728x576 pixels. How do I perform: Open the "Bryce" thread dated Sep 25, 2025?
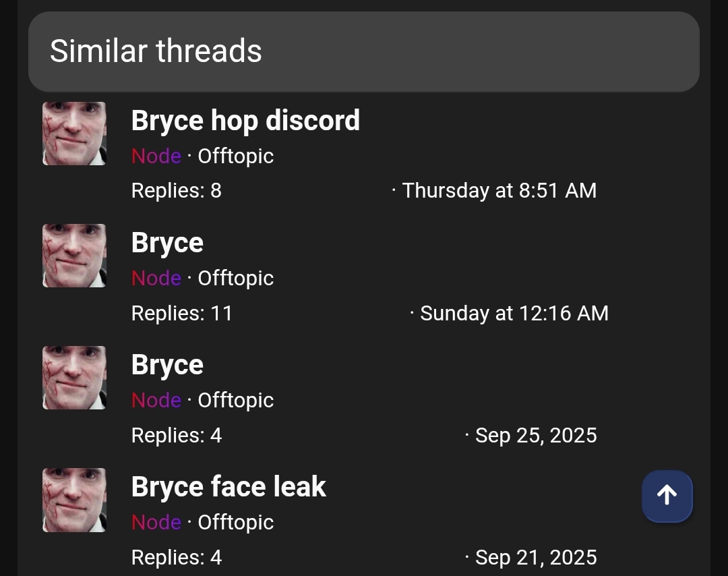tap(167, 365)
